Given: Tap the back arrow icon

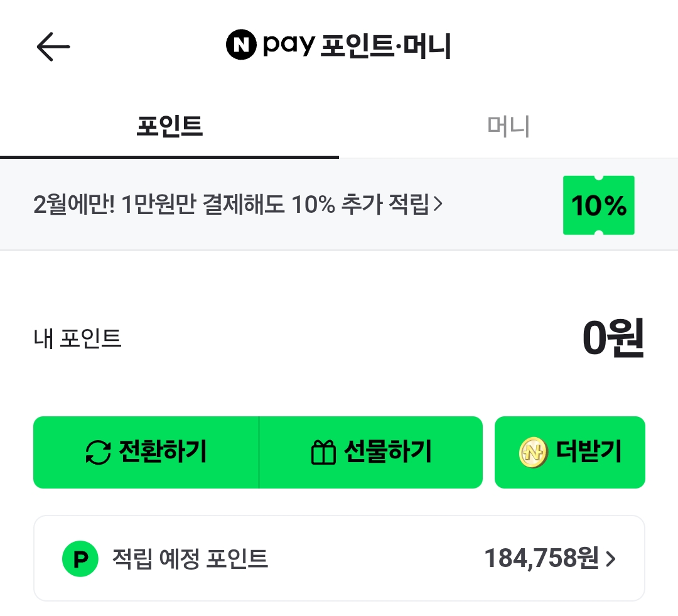Looking at the screenshot, I should coord(53,47).
